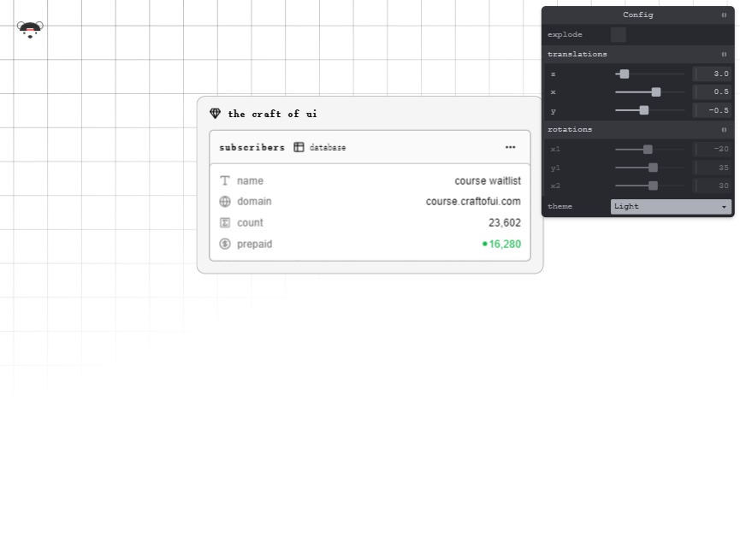The height and width of the screenshot is (560, 740).
Task: Click the "16,280" prepaid value
Action: [x=505, y=244]
